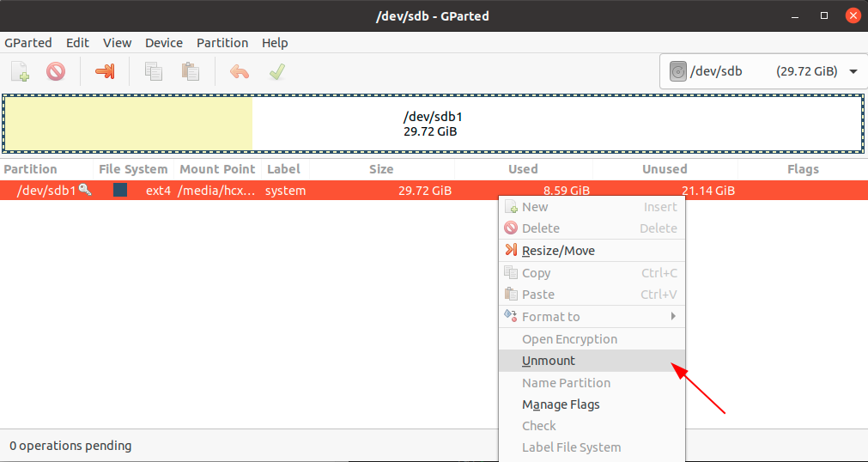
Task: Open the Device menu
Action: [163, 43]
